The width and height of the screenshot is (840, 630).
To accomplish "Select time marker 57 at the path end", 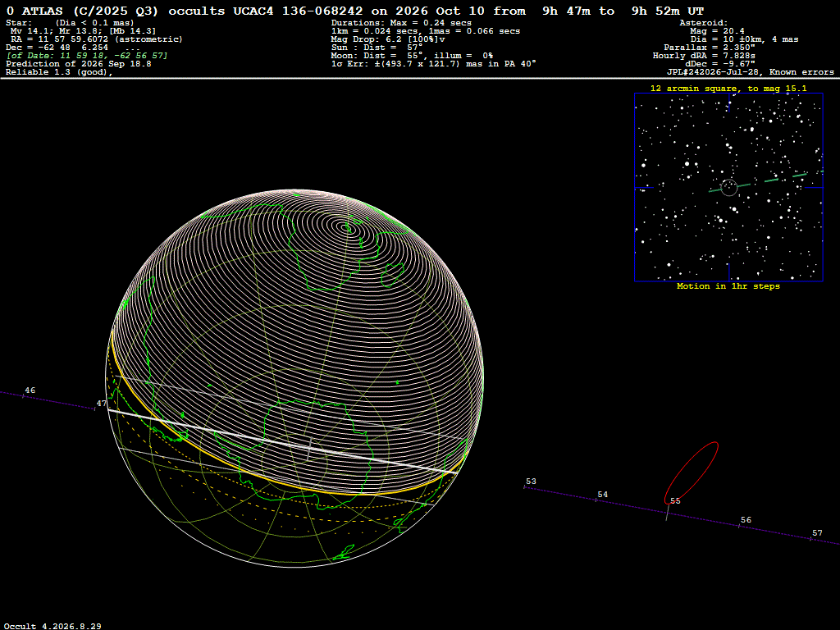I will click(x=817, y=533).
